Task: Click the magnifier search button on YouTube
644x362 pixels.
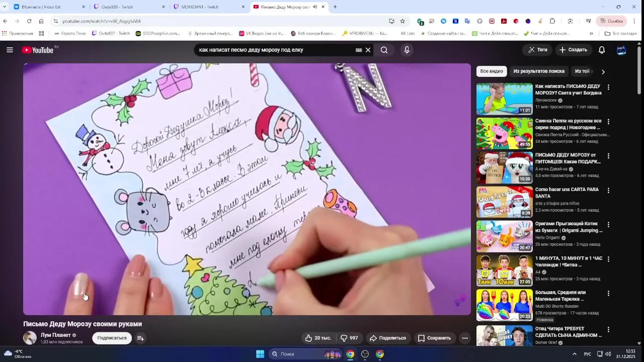Action: 384,50
